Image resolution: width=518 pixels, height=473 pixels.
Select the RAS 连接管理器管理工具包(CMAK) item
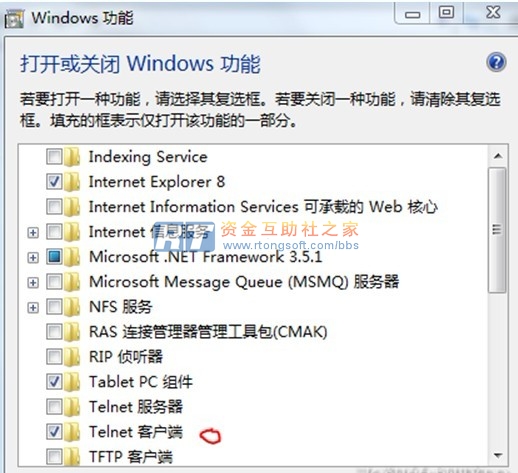[208, 332]
